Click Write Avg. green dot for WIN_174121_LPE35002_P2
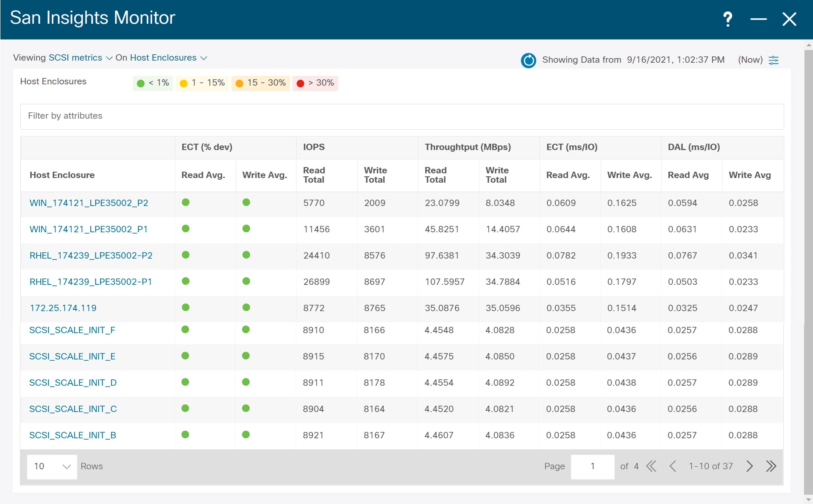The height and width of the screenshot is (504, 813). point(246,202)
